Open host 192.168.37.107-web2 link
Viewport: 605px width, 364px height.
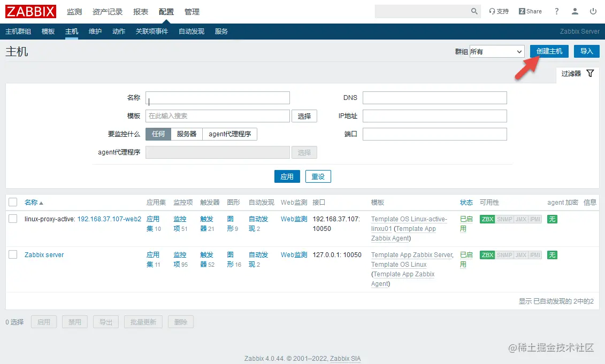point(109,219)
